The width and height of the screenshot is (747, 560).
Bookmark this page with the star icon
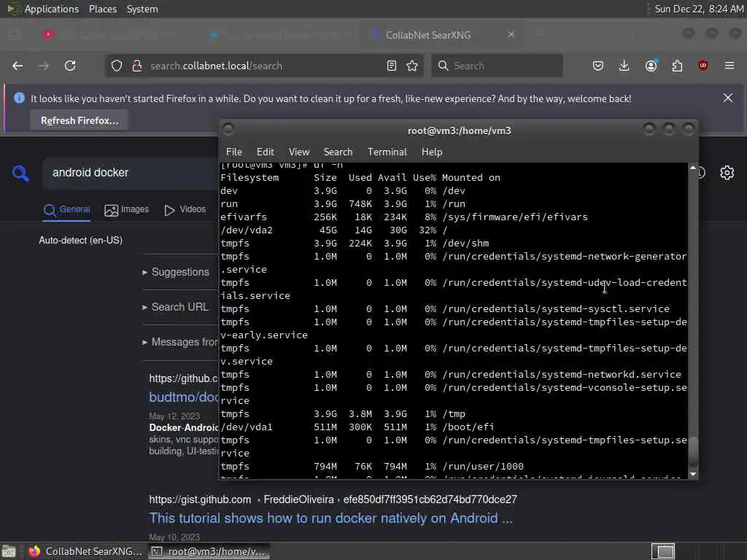(412, 66)
